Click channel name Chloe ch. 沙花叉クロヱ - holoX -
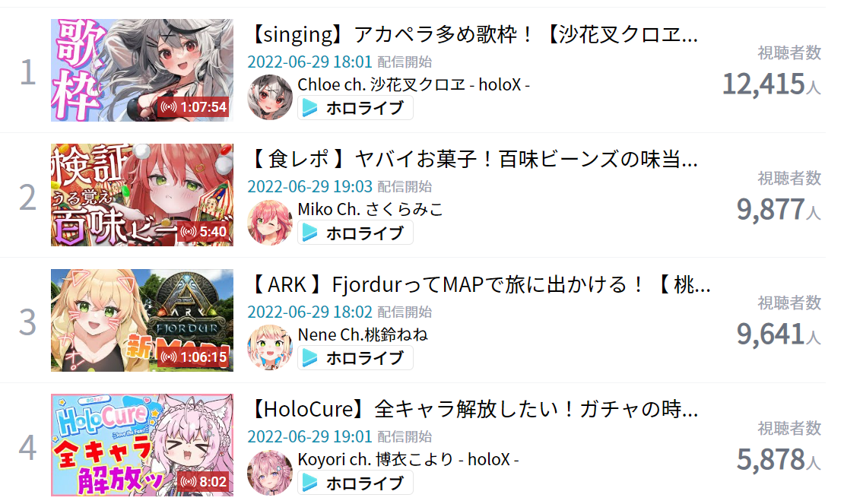Image resolution: width=844 pixels, height=504 pixels. [414, 84]
